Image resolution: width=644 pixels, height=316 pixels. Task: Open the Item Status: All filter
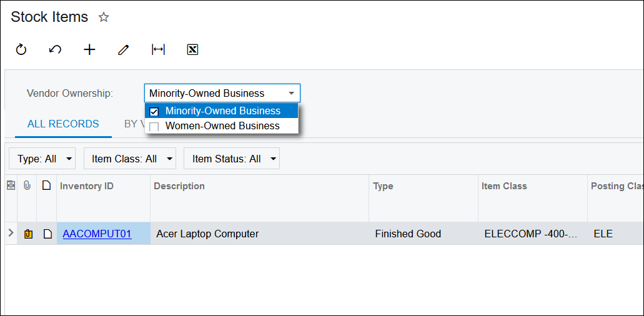pyautogui.click(x=231, y=159)
